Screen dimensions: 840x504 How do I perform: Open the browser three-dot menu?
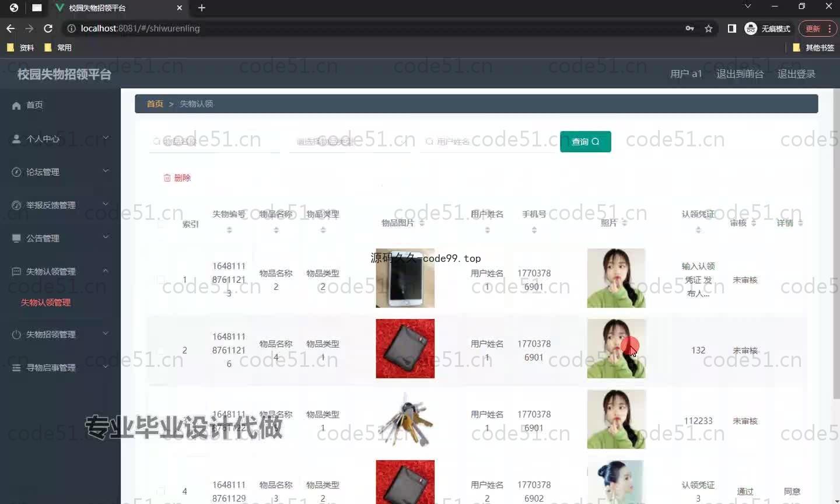point(829,29)
